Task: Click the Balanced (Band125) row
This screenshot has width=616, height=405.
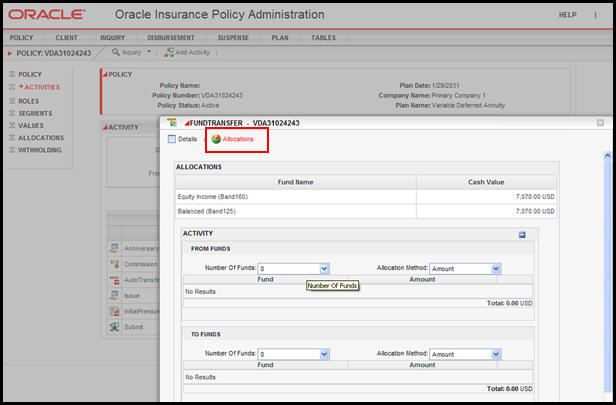Action: tap(366, 211)
